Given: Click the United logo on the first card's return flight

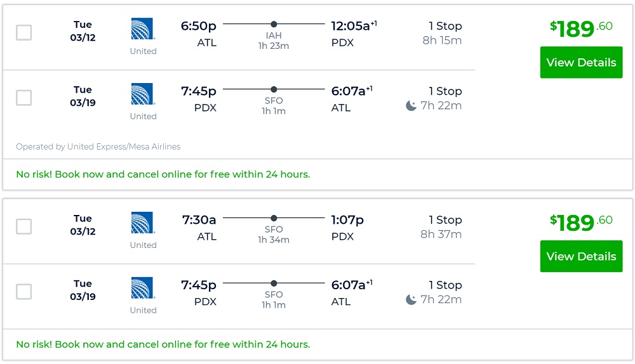Looking at the screenshot, I should click(x=143, y=94).
